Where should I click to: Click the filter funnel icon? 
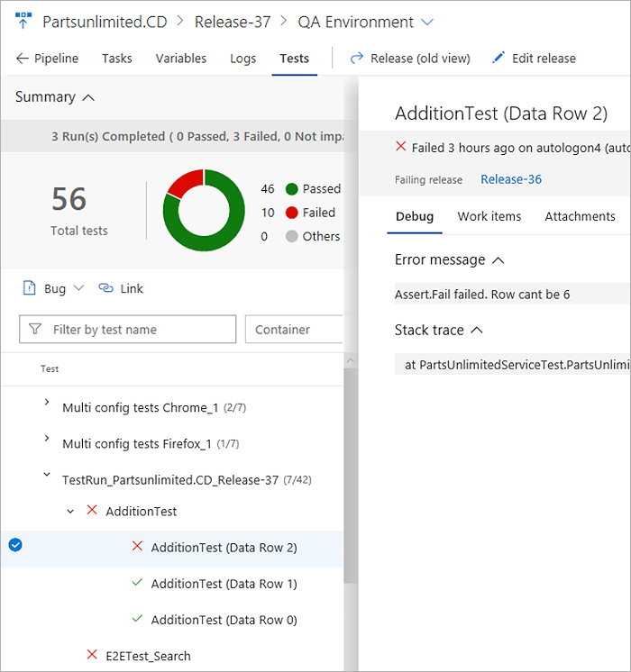(x=35, y=330)
